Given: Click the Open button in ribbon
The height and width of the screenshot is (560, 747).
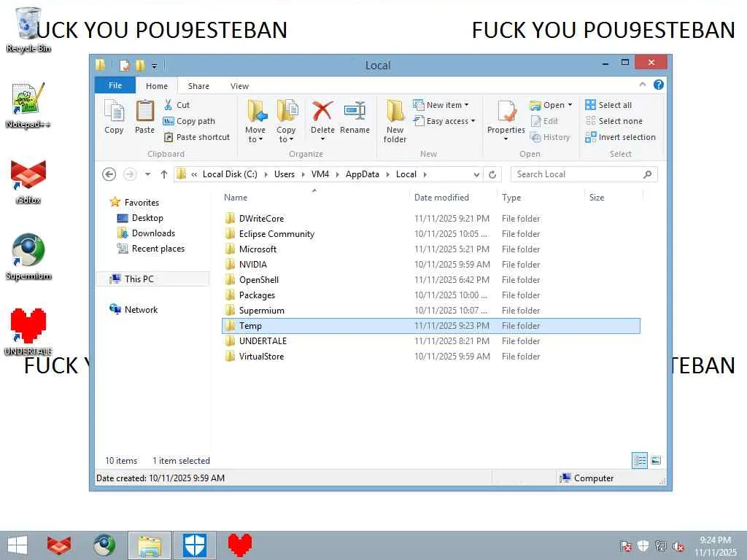Looking at the screenshot, I should (x=547, y=105).
